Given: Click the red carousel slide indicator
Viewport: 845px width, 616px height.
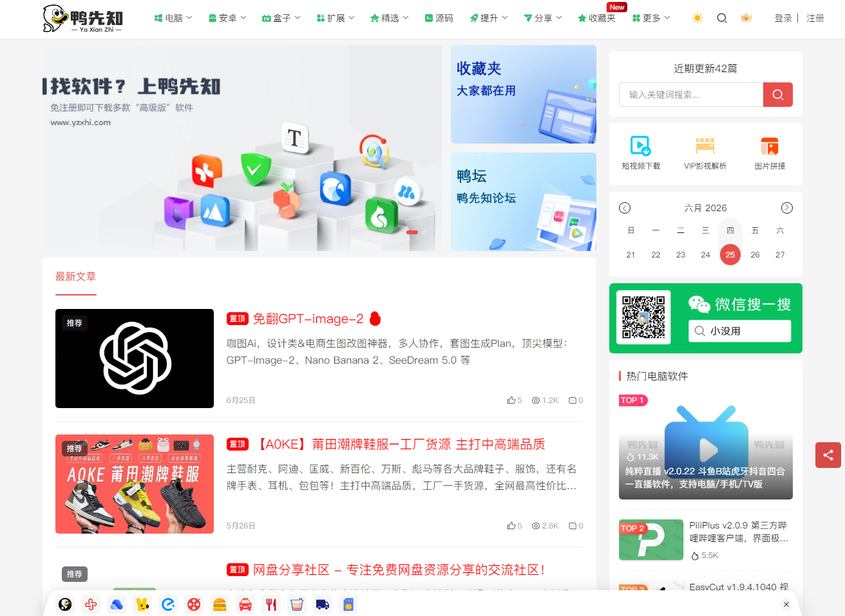Looking at the screenshot, I should 412,232.
